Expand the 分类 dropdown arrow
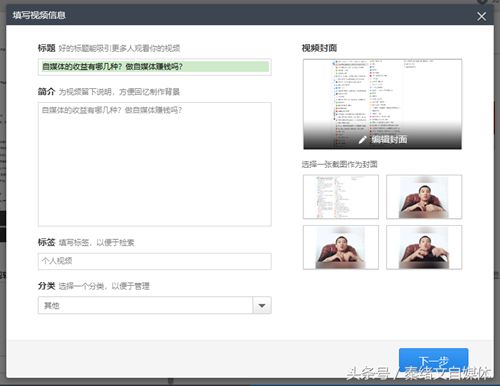500x386 pixels. (262, 305)
